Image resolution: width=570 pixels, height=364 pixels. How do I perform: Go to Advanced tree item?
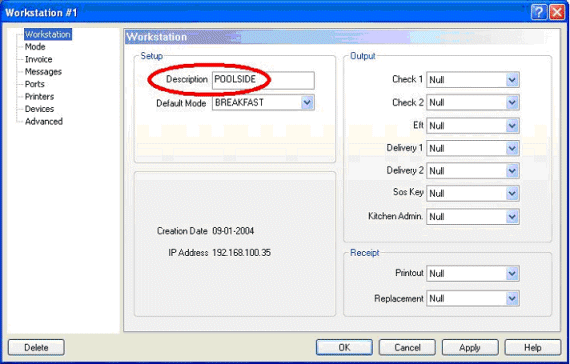(x=44, y=121)
